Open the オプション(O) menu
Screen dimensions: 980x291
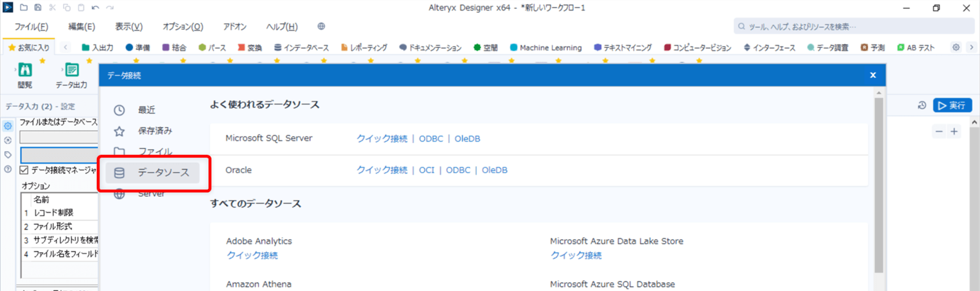point(183,26)
